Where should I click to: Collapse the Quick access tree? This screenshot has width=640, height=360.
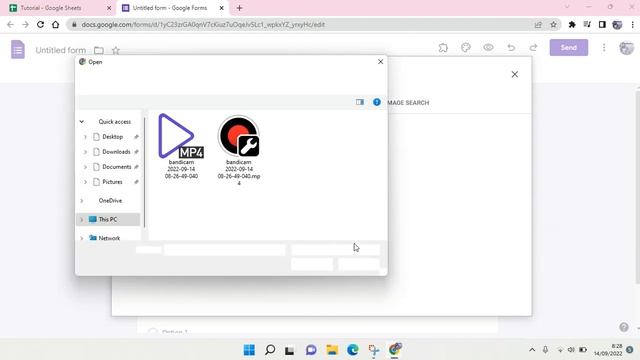point(82,122)
